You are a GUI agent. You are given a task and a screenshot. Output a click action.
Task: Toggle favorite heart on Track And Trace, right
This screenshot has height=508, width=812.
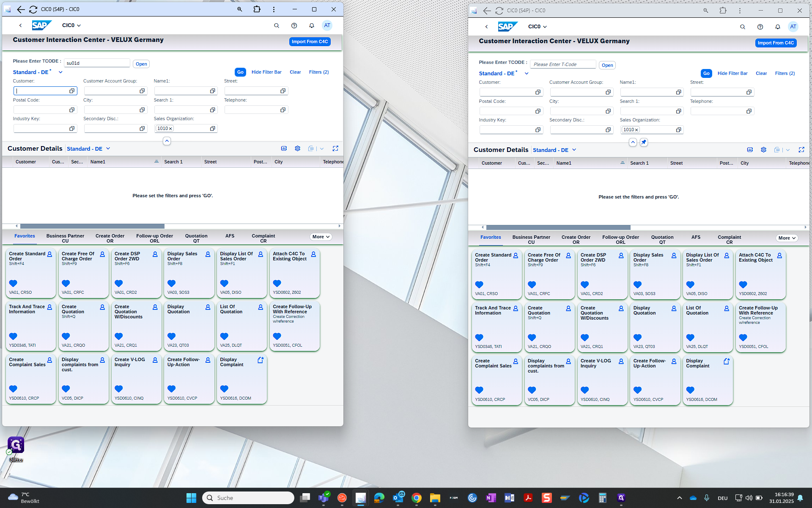[479, 337]
